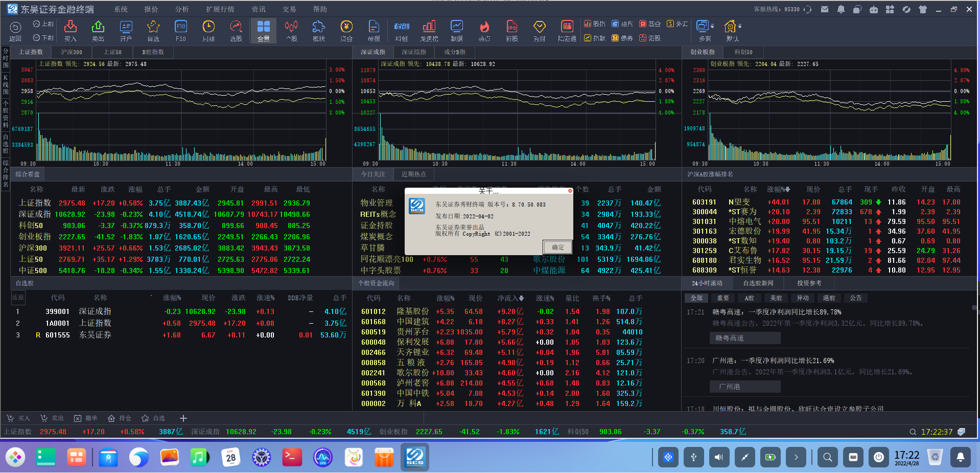The height and width of the screenshot is (473, 980).
Task: Select the 公告 news filter
Action: pos(856,298)
